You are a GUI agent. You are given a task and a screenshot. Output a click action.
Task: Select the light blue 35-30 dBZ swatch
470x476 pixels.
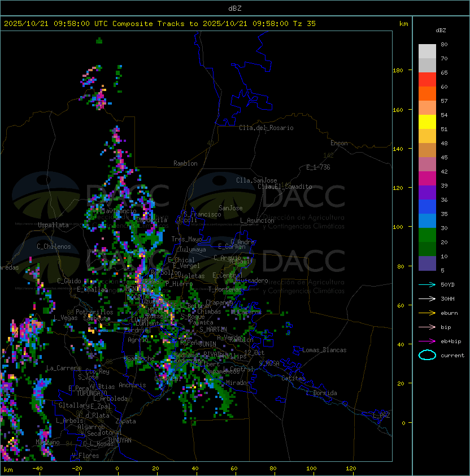[x=427, y=220]
